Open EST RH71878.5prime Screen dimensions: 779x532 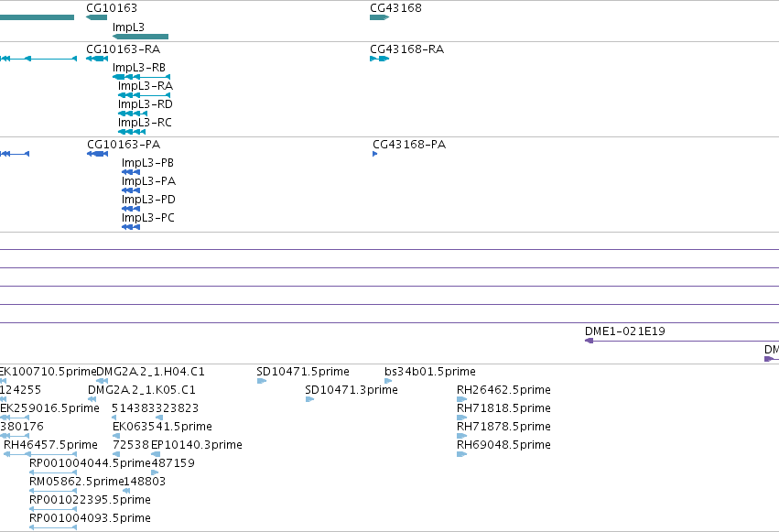tap(503, 427)
